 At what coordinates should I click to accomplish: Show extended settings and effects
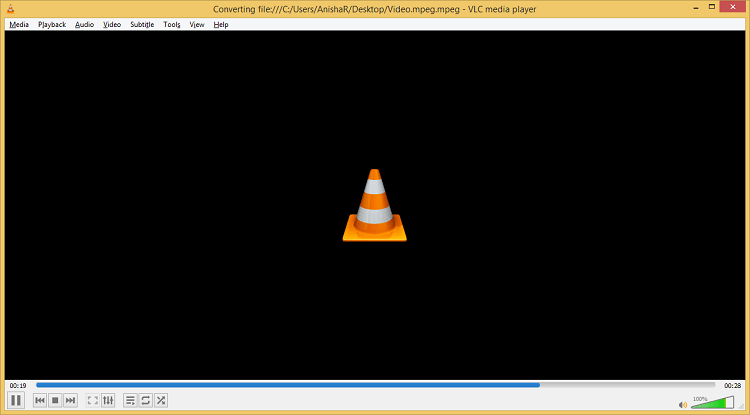108,400
